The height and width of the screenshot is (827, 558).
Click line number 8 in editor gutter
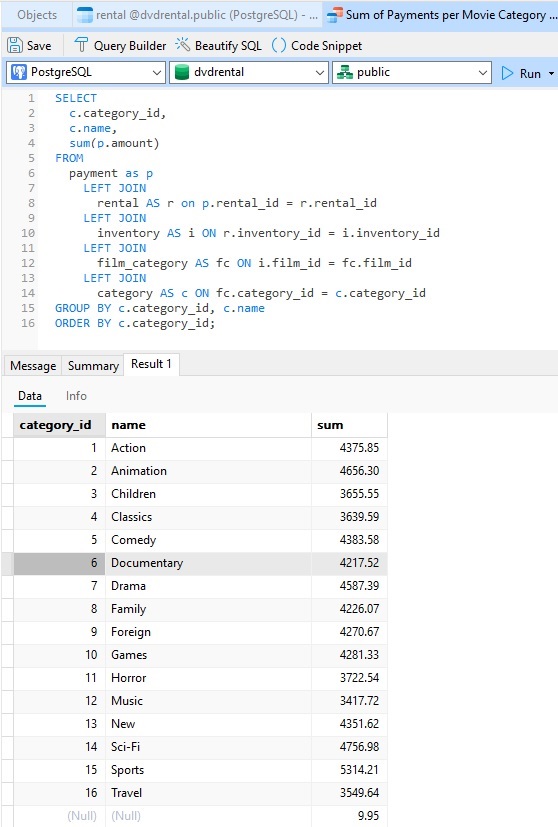point(31,203)
